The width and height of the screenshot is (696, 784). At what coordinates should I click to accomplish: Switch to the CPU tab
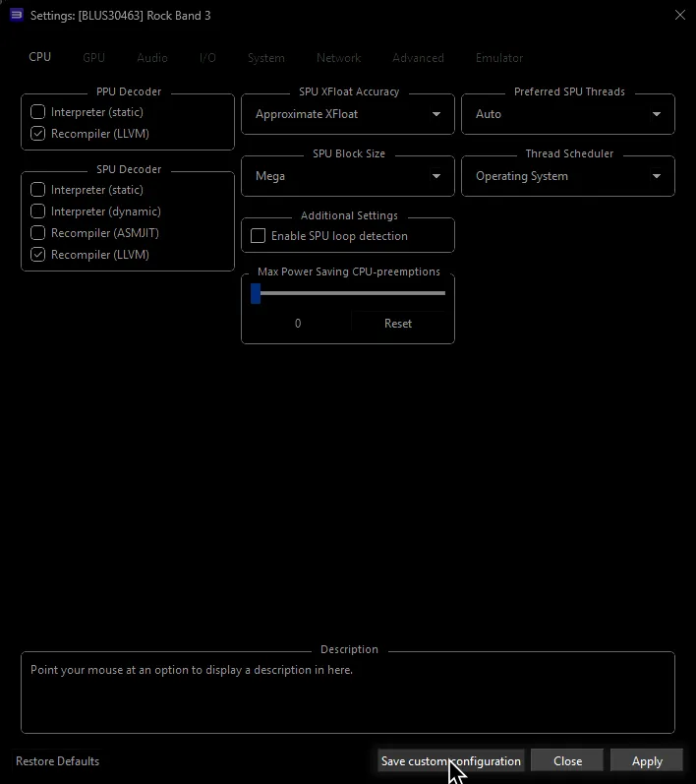(40, 57)
